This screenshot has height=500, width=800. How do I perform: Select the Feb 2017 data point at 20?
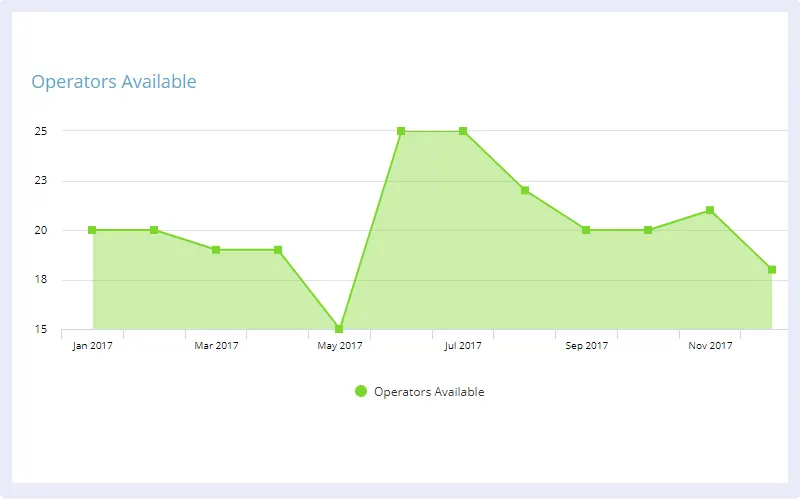point(154,230)
